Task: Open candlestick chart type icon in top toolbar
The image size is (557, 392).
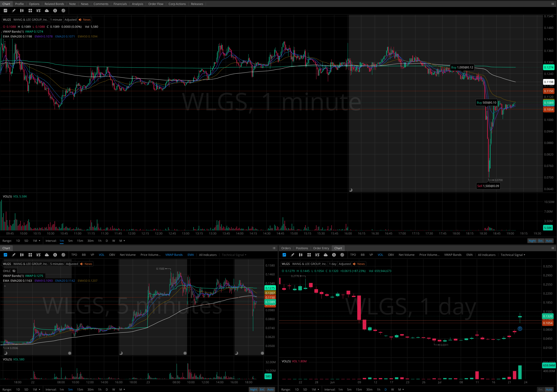Action: tap(22, 11)
